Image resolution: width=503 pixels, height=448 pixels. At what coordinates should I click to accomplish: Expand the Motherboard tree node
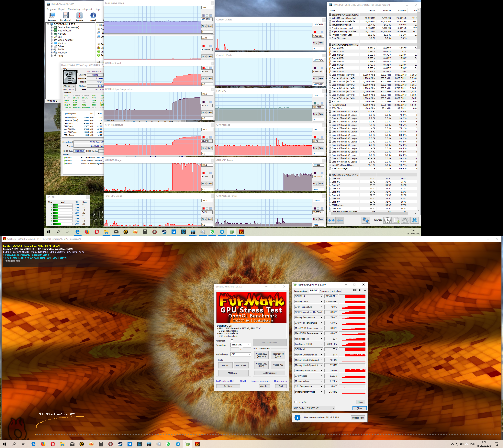click(x=52, y=30)
